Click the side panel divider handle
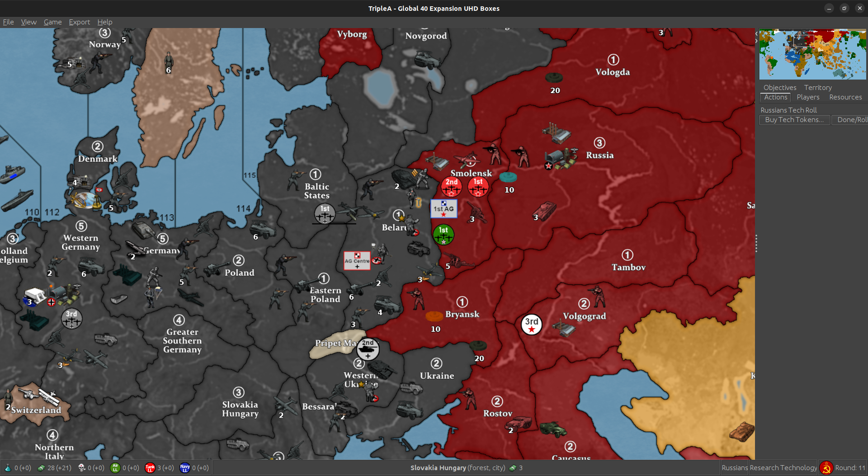 [756, 244]
